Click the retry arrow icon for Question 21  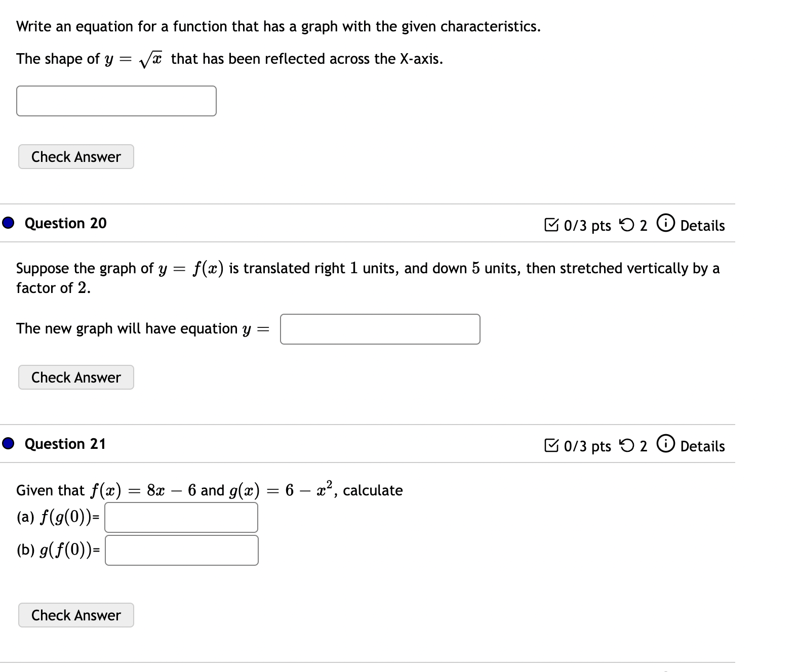click(x=627, y=445)
